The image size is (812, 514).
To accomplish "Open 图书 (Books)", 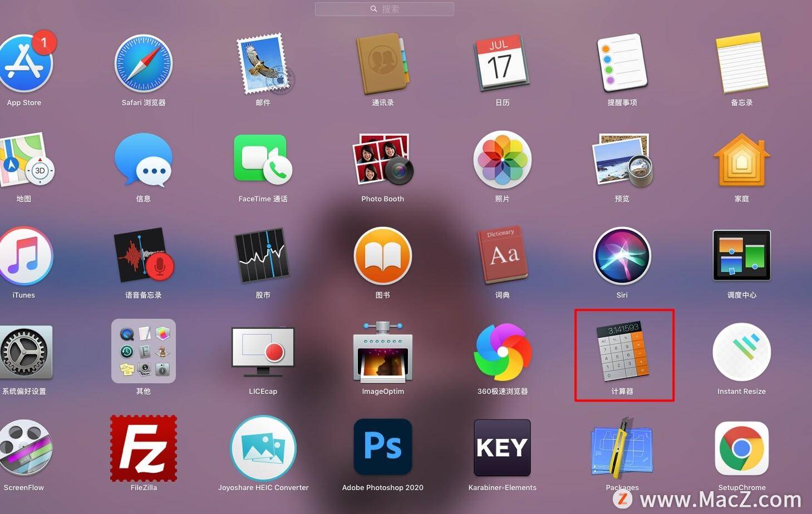I will (x=383, y=256).
